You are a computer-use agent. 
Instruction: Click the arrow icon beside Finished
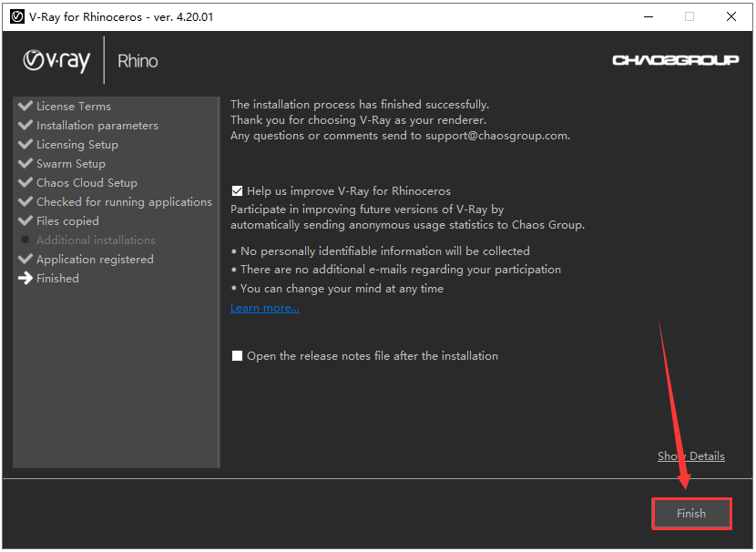coord(26,278)
